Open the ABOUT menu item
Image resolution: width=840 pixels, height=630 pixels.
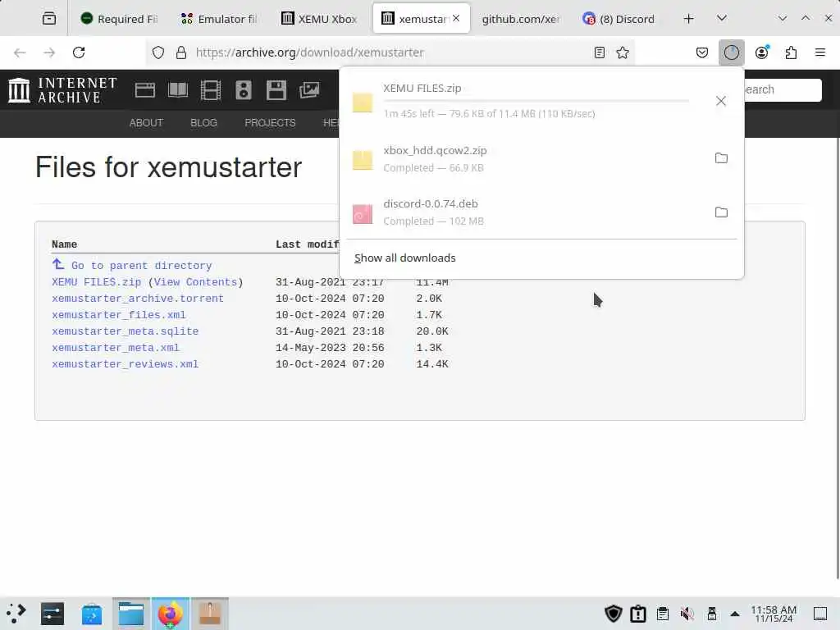click(146, 123)
